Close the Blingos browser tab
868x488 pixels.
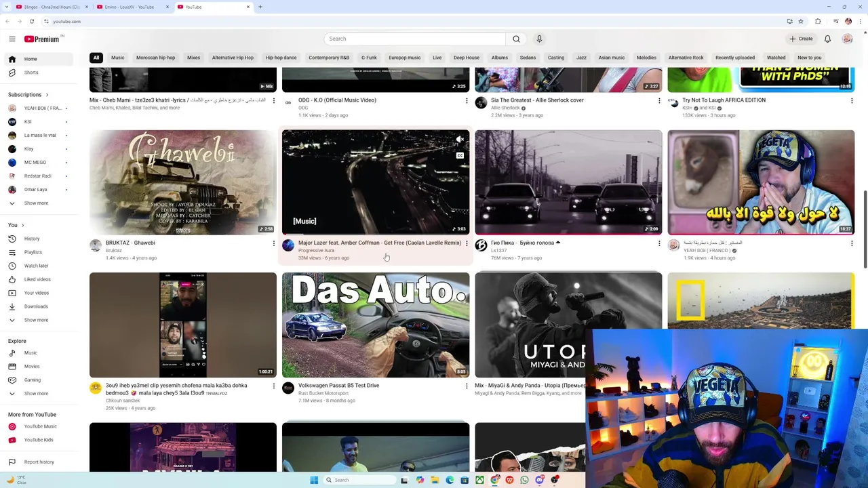pyautogui.click(x=86, y=7)
